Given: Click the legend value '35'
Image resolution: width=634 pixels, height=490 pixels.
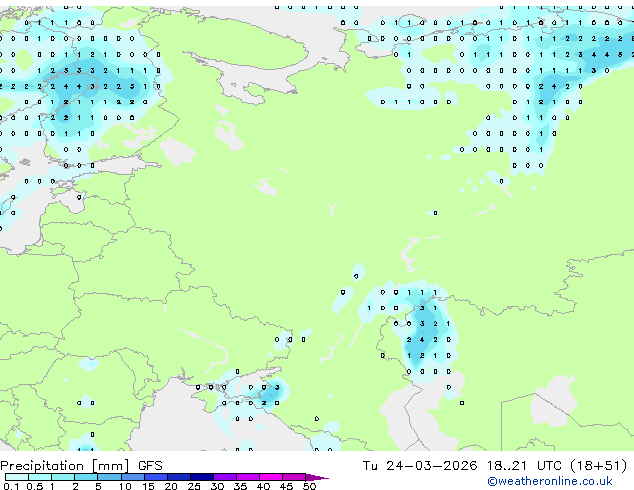Looking at the screenshot, I should point(240,486).
